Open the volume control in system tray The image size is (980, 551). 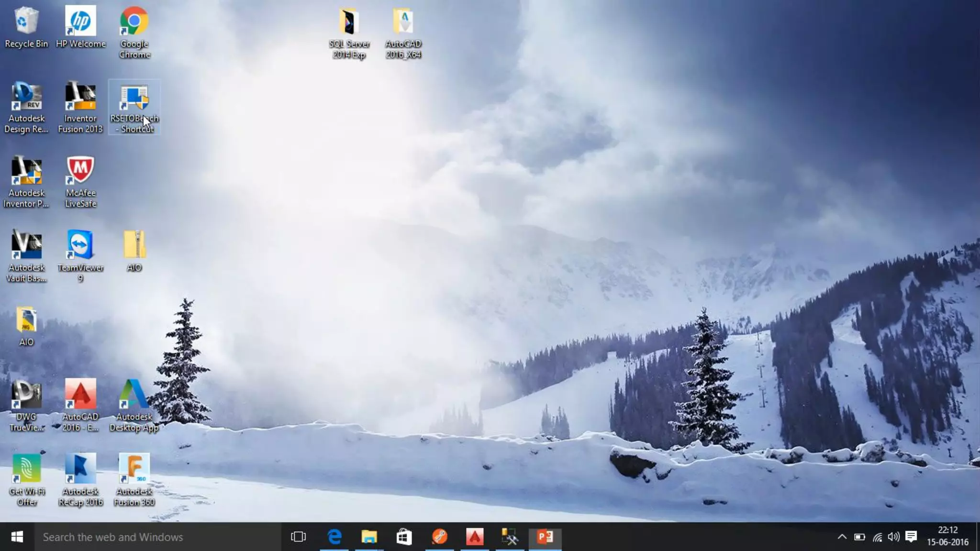(893, 537)
